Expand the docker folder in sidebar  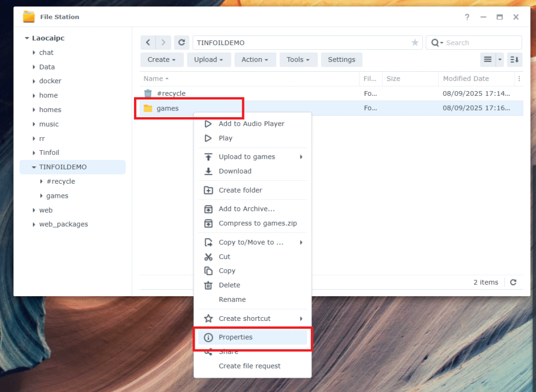click(34, 81)
